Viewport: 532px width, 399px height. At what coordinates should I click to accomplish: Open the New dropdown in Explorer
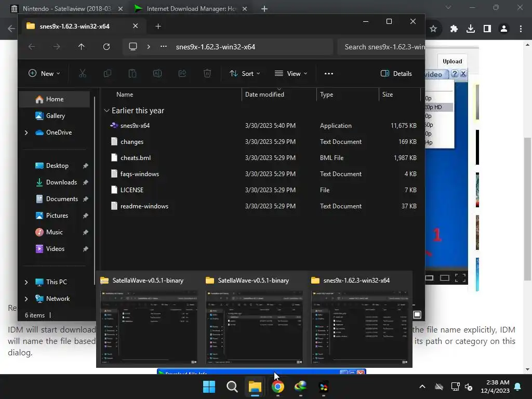tap(45, 73)
